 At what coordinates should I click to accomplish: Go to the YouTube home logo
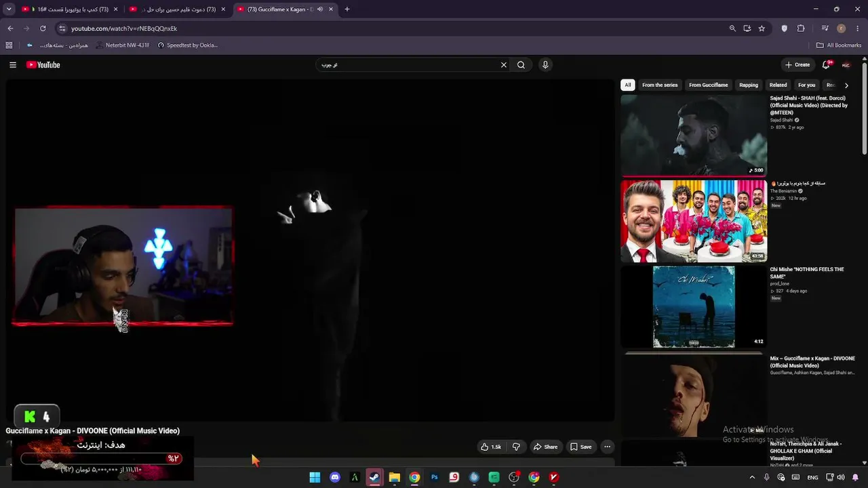click(43, 65)
